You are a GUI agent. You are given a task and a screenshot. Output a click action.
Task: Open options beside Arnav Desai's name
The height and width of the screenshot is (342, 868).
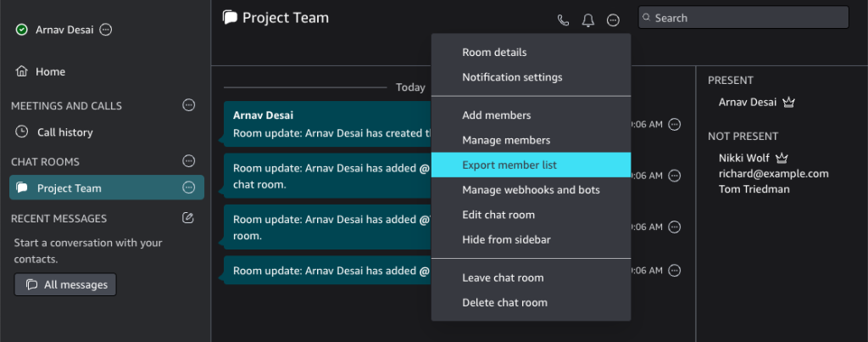point(106,30)
